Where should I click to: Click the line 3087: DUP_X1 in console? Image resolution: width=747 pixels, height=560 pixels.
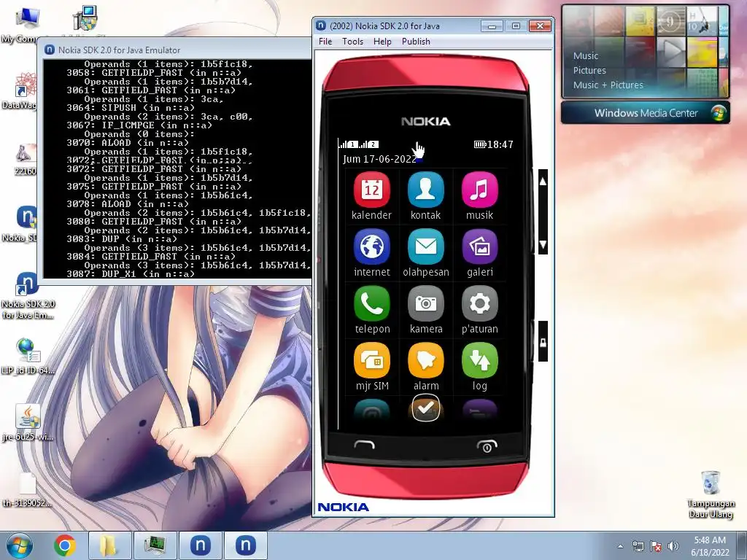point(130,274)
